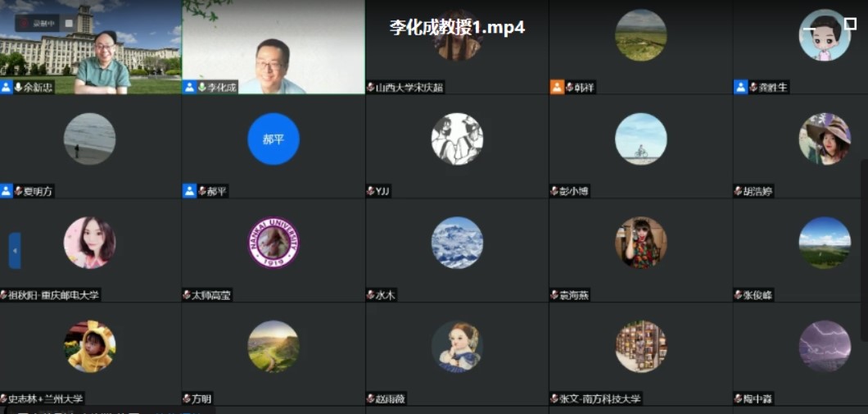
Task: Click the blue host badge beside 余新忠
Action: click(6, 87)
